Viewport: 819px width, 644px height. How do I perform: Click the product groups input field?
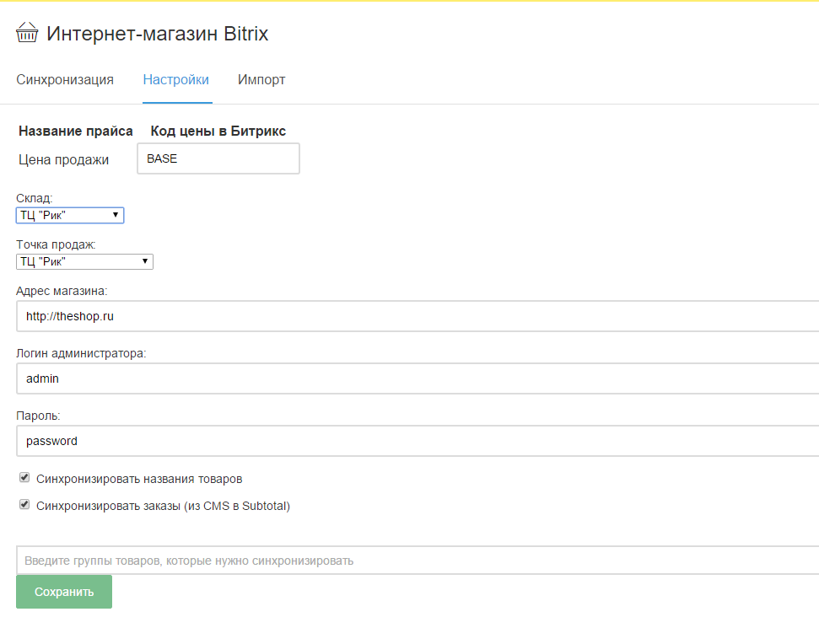[418, 561]
